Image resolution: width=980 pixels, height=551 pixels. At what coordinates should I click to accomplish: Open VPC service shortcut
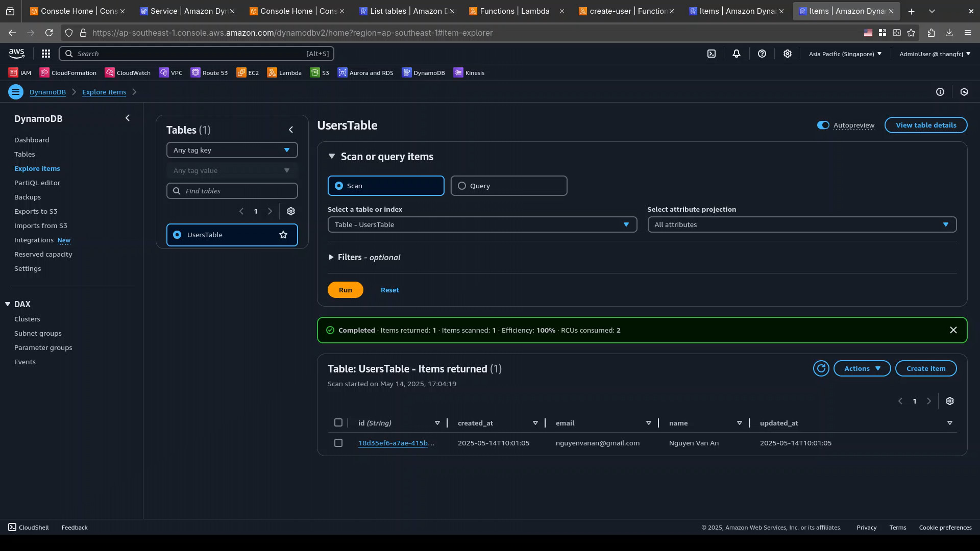pyautogui.click(x=171, y=72)
